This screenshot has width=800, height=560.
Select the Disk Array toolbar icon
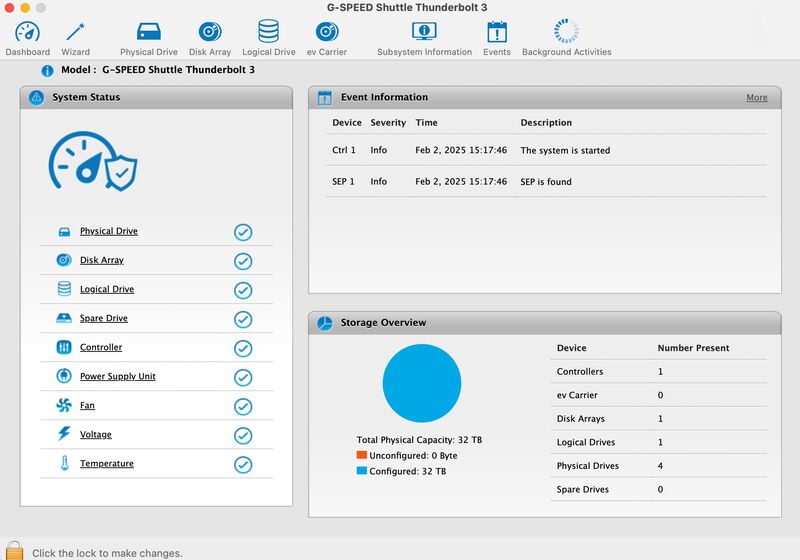click(x=210, y=33)
